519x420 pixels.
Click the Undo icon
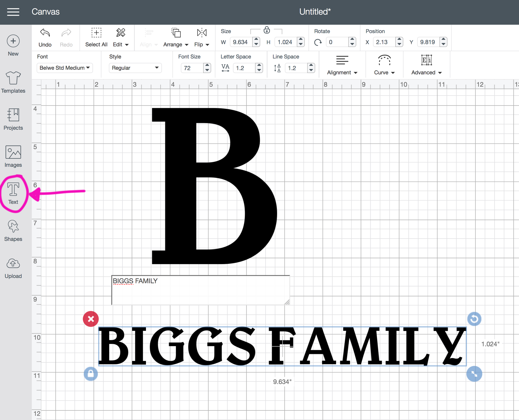(x=45, y=33)
